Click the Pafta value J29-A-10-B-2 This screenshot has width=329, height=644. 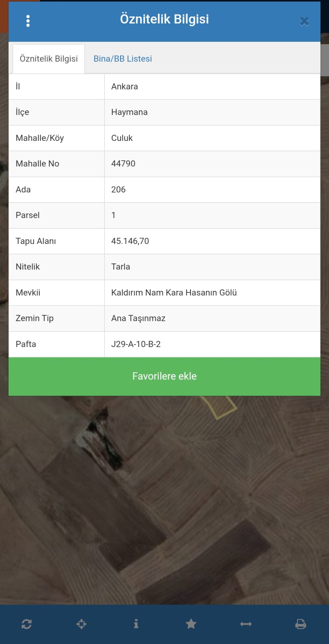click(136, 344)
